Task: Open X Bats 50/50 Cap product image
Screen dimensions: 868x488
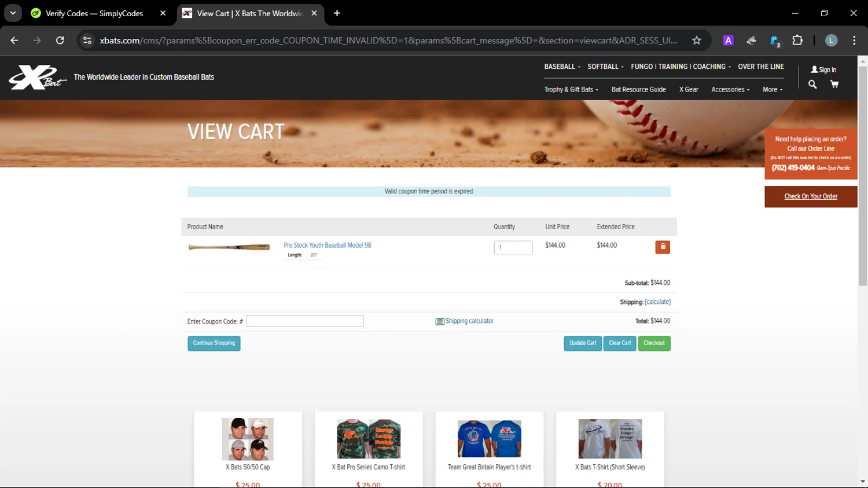Action: click(x=248, y=439)
